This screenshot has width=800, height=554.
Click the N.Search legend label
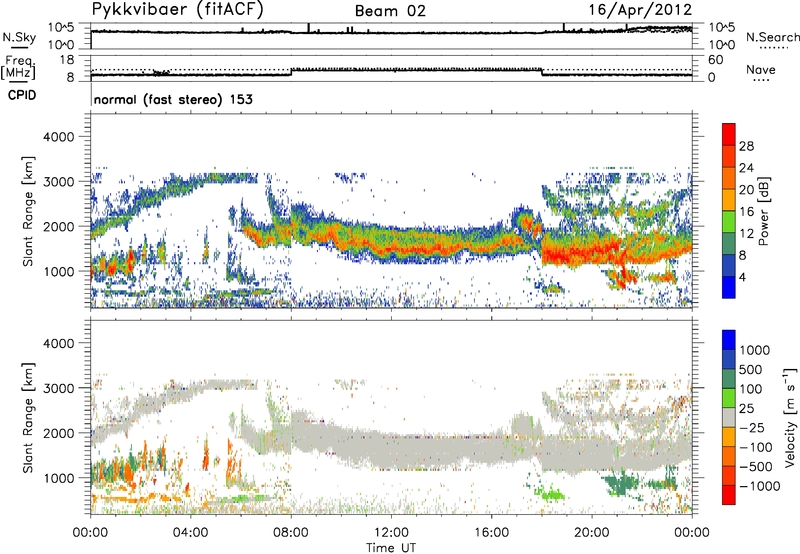point(772,37)
